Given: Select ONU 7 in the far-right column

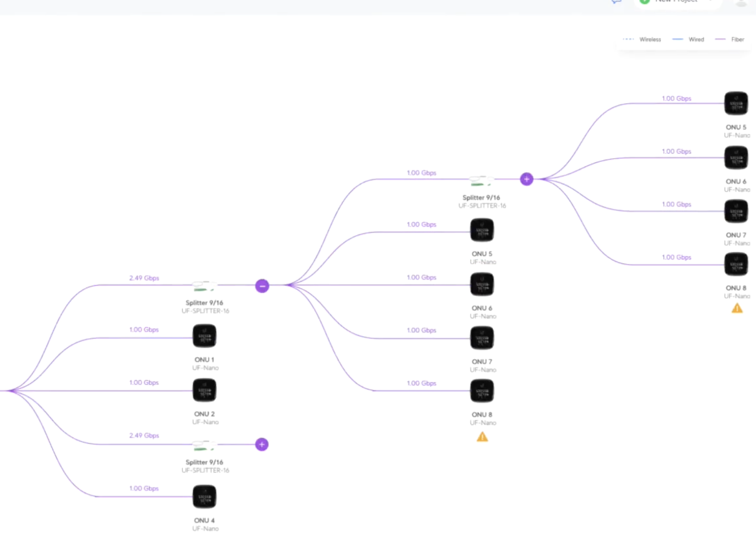Looking at the screenshot, I should 736,211.
